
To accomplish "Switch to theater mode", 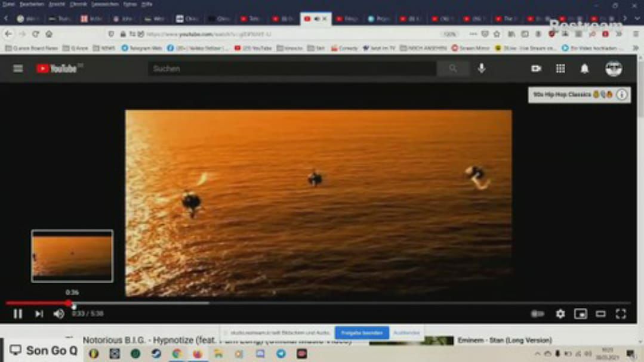I will point(600,314).
